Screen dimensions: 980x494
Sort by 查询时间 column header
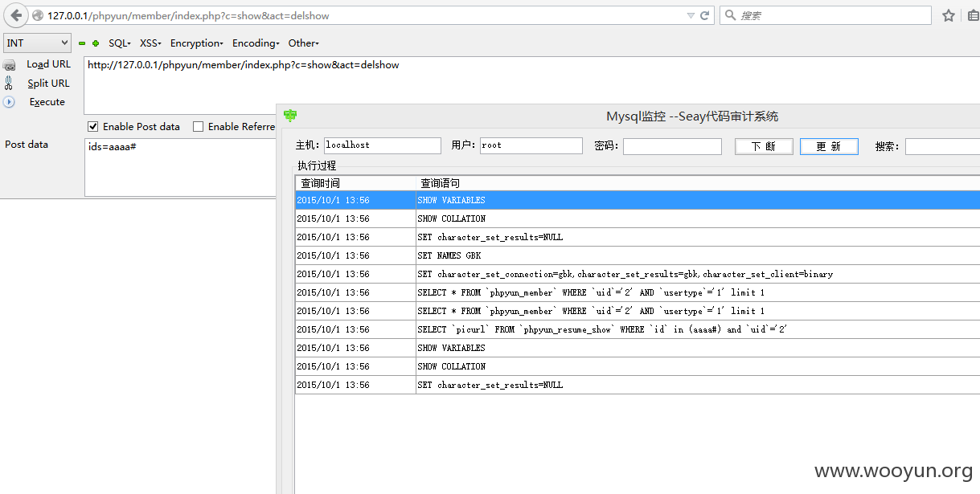pos(355,183)
